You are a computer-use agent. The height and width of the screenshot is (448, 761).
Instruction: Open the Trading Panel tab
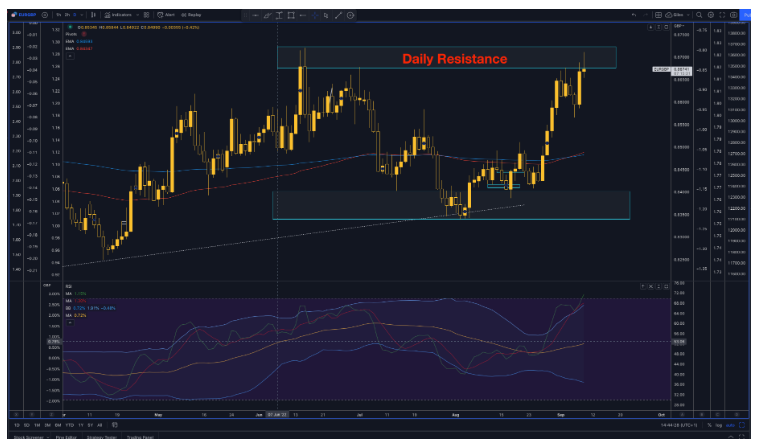pos(140,437)
